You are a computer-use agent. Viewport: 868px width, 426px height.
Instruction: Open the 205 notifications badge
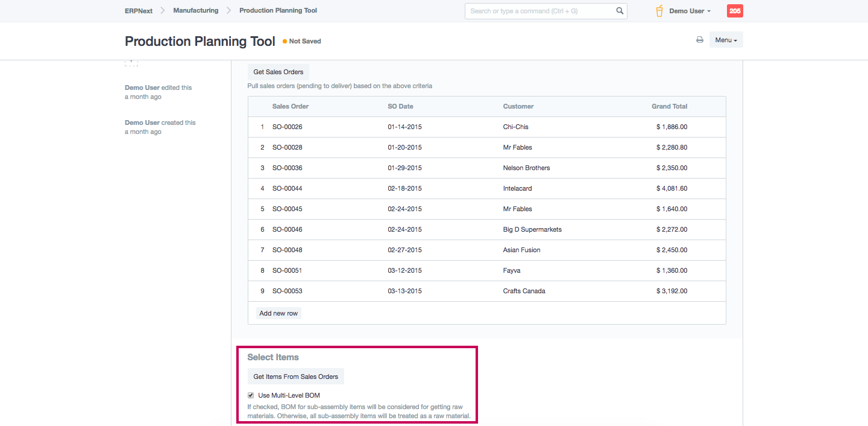pos(735,11)
